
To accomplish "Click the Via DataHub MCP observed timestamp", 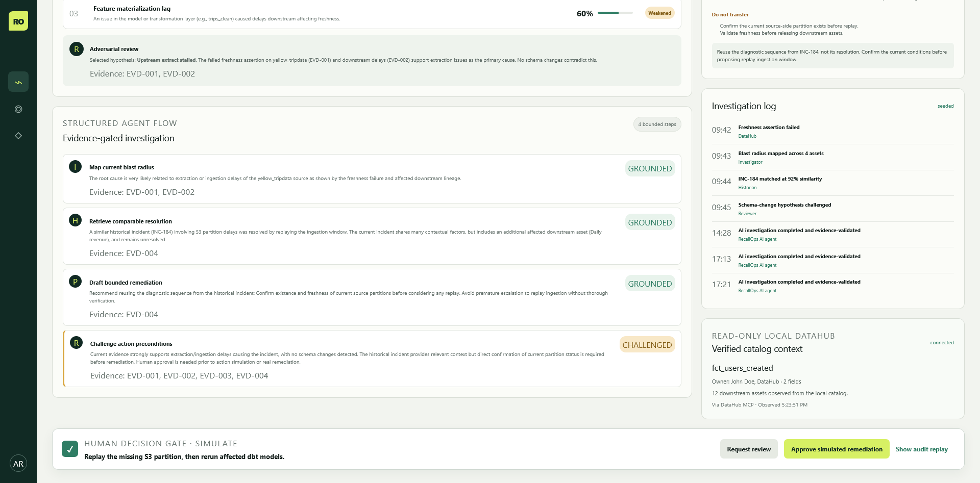I will click(x=759, y=405).
